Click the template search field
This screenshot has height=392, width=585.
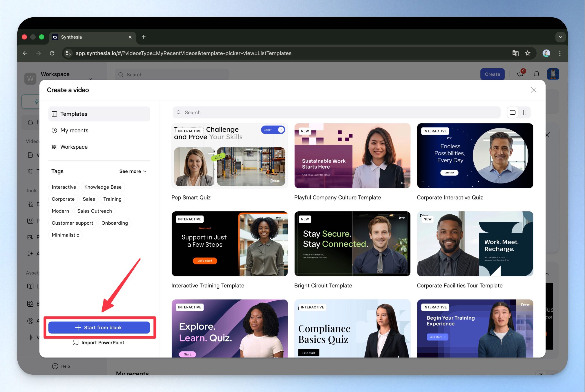[336, 113]
